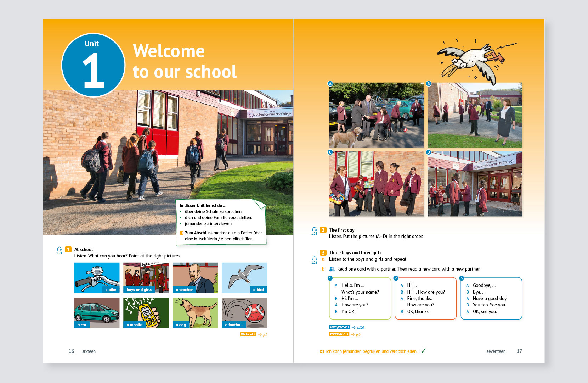
Task: Choose the 'a dog' picture card
Action: click(195, 313)
